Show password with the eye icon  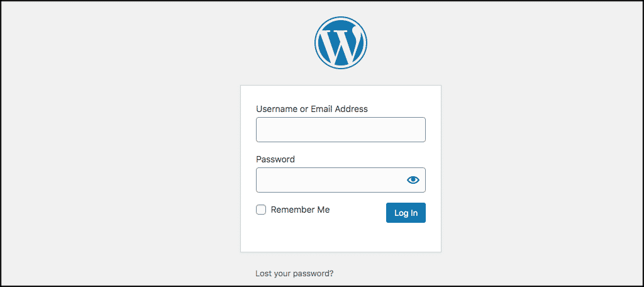[413, 180]
